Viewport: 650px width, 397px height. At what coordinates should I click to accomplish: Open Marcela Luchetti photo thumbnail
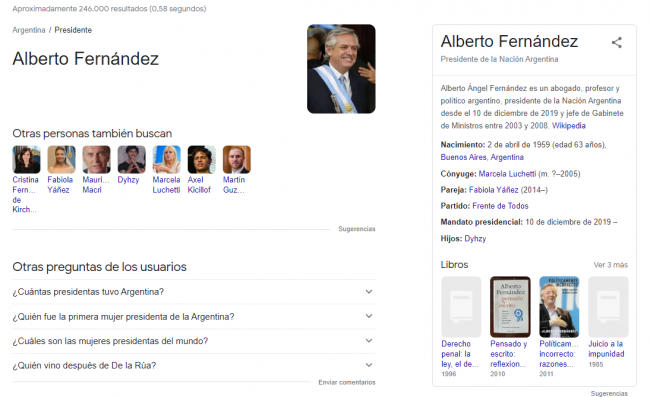point(167,159)
